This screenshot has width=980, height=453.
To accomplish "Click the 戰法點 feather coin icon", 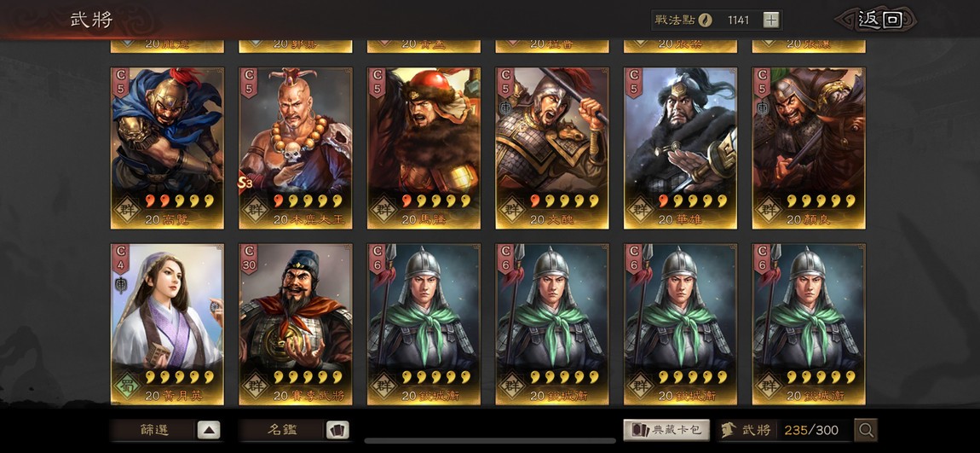I will (x=705, y=20).
